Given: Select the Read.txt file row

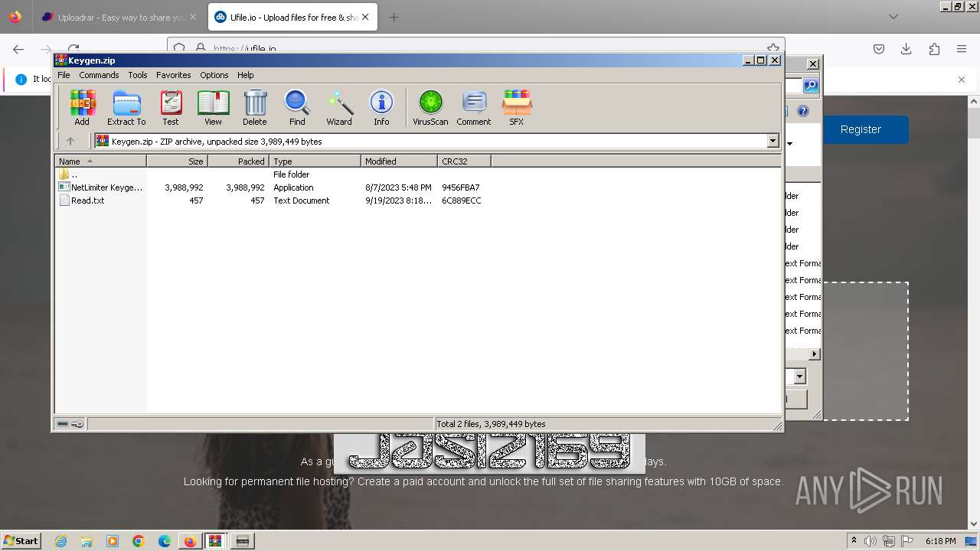Looking at the screenshot, I should click(81, 201).
